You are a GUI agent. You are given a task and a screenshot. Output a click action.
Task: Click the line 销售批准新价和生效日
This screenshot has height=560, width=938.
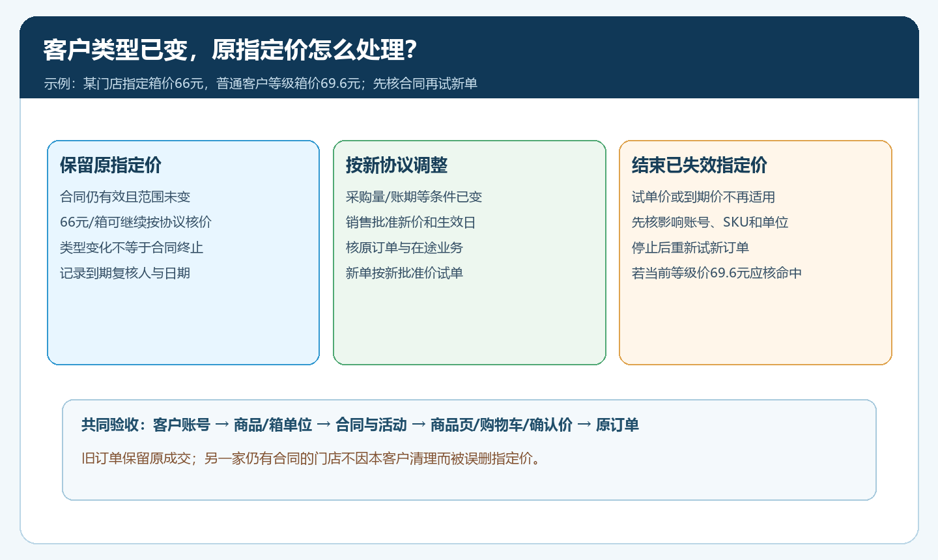(411, 222)
